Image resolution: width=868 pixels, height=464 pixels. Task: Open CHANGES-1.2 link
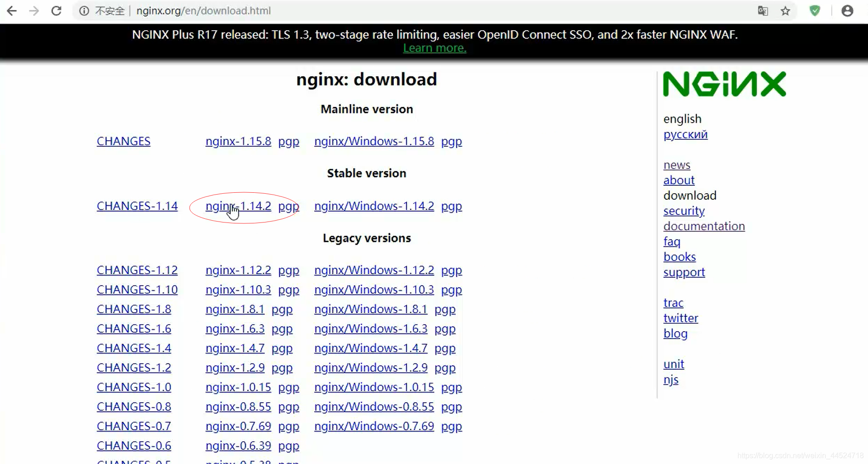click(x=134, y=367)
